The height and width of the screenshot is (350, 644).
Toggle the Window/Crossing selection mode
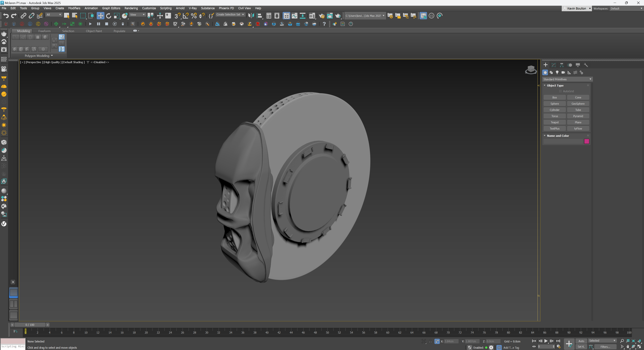[91, 16]
